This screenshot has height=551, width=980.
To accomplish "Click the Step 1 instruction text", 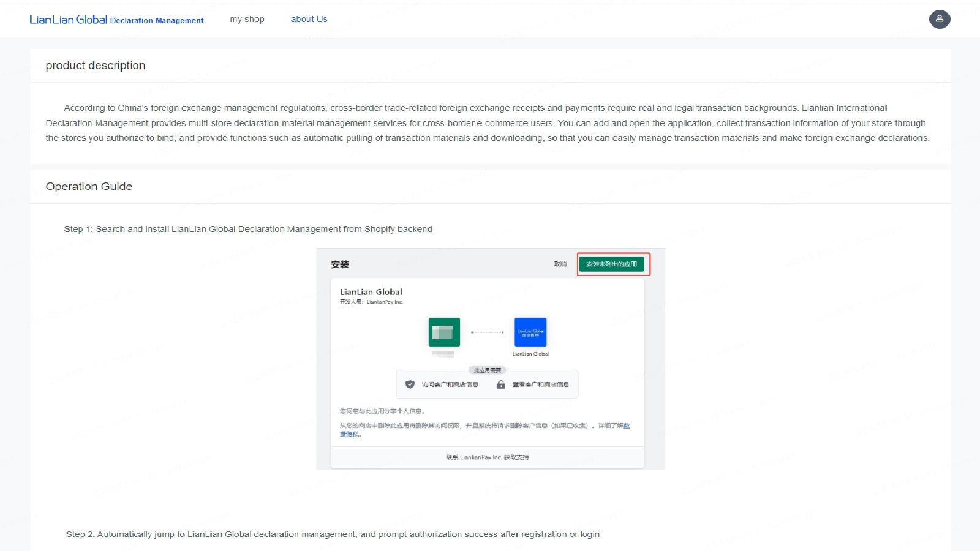I will coord(248,229).
